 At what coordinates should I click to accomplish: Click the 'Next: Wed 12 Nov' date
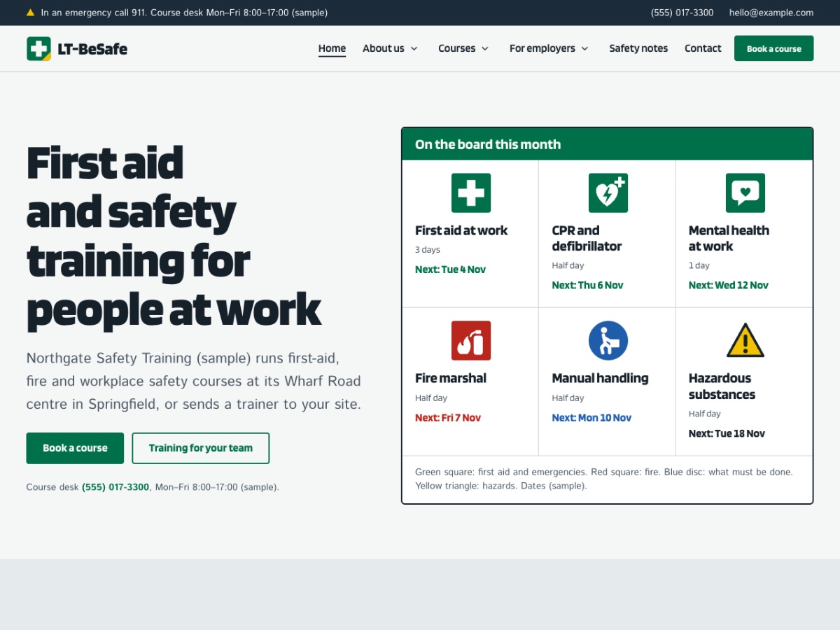(729, 285)
